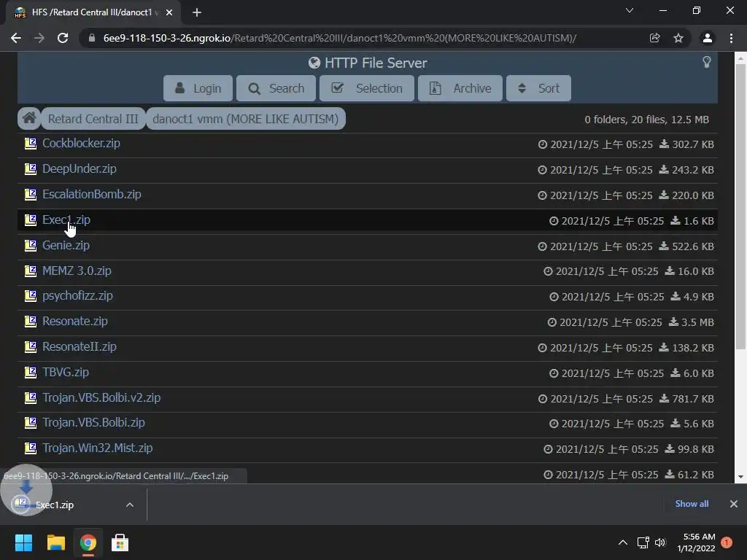Click the Exec1.zip file link
Image resolution: width=747 pixels, height=560 pixels.
pyautogui.click(x=66, y=220)
